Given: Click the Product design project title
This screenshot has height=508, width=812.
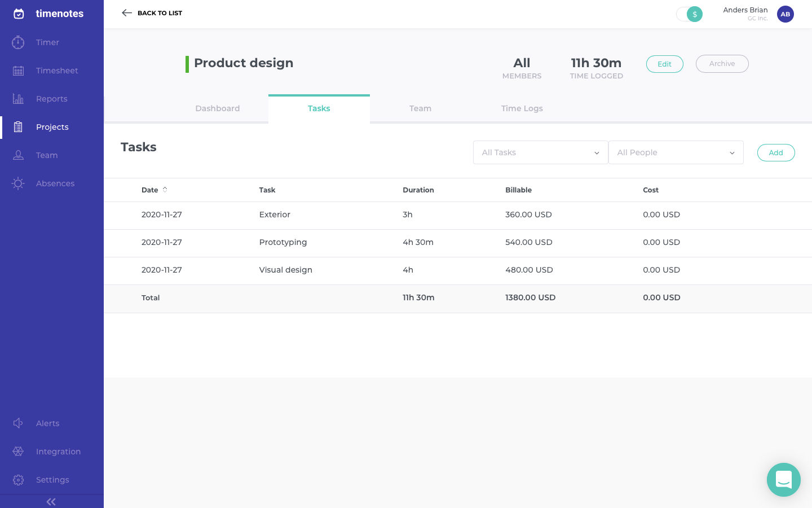Looking at the screenshot, I should click(x=244, y=63).
